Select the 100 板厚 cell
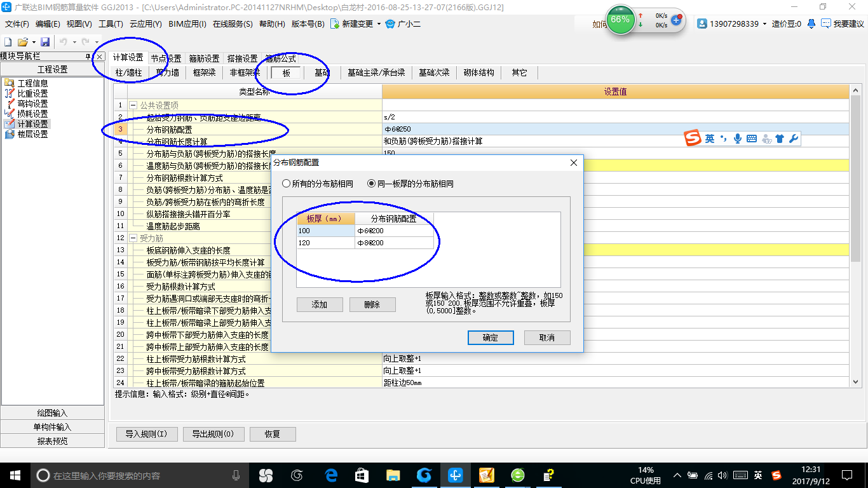868x488 pixels. coord(325,231)
